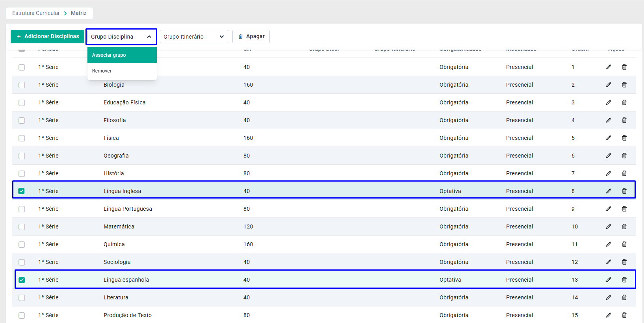Click the 120 hours value for Matemática
The image size is (644, 323).
[248, 226]
